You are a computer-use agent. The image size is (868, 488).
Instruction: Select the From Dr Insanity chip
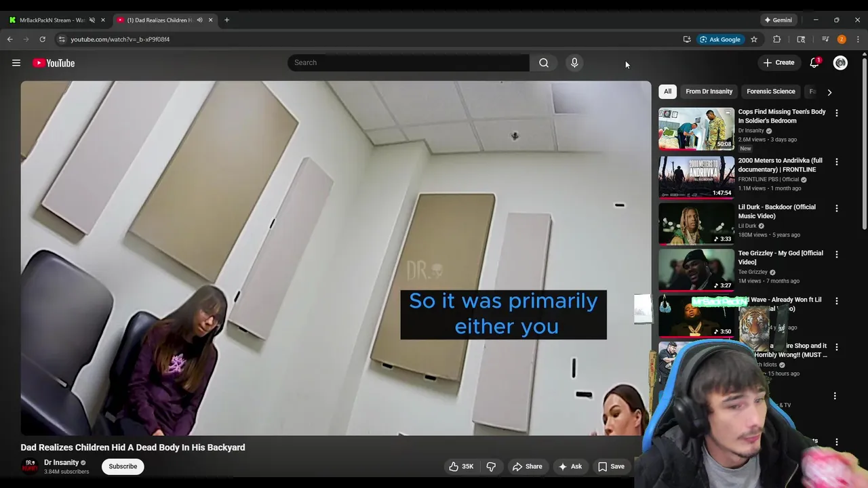(709, 91)
